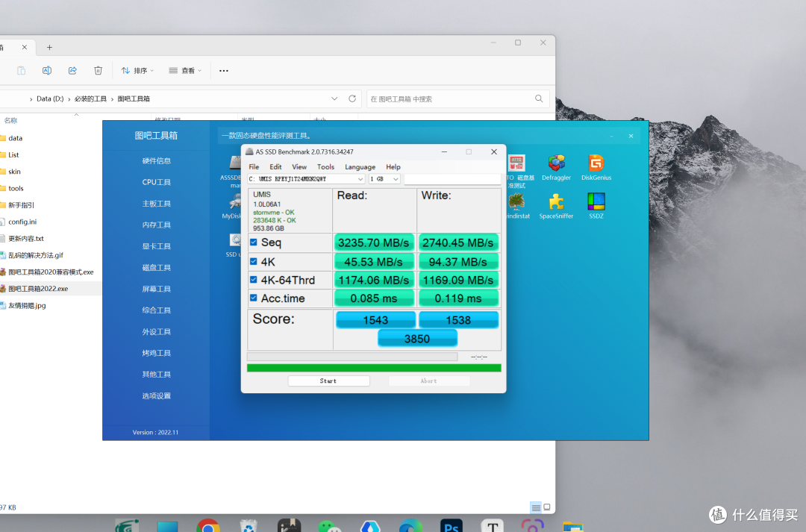Image resolution: width=806 pixels, height=532 pixels.
Task: Select 烤鸡工具 in toolbox sidebar
Action: coord(156,353)
